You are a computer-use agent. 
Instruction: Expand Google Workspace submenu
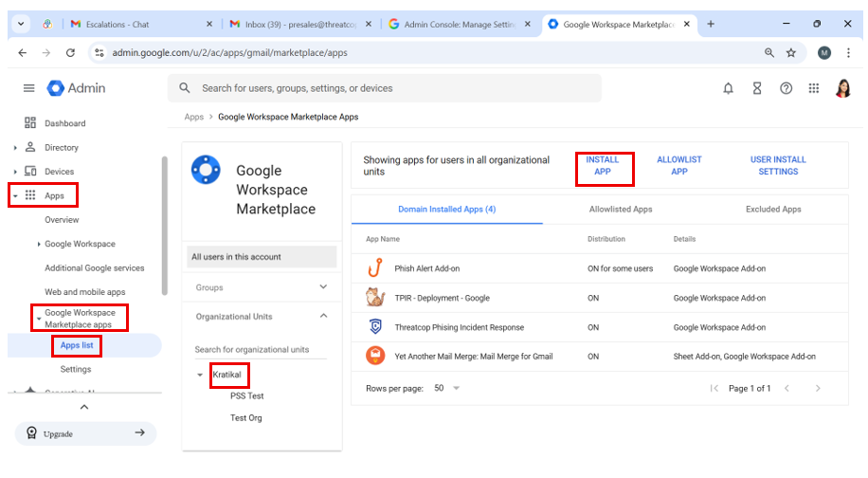point(39,244)
